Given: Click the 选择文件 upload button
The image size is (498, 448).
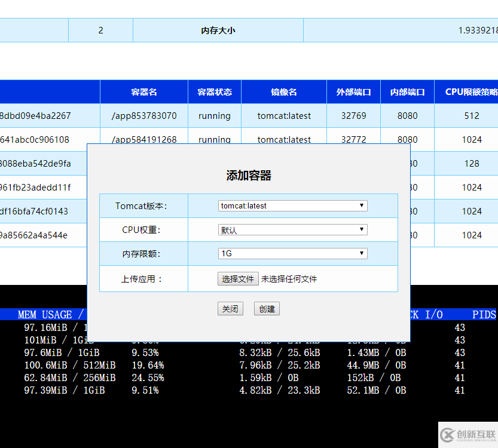Looking at the screenshot, I should [238, 279].
